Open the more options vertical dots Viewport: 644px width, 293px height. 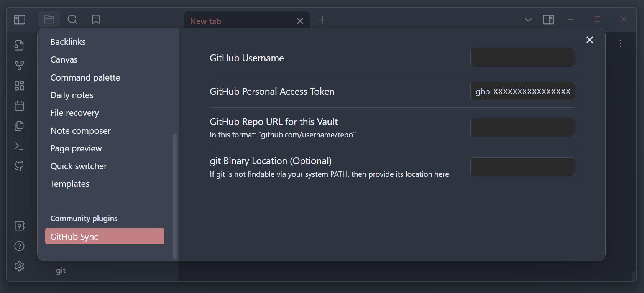click(x=621, y=43)
